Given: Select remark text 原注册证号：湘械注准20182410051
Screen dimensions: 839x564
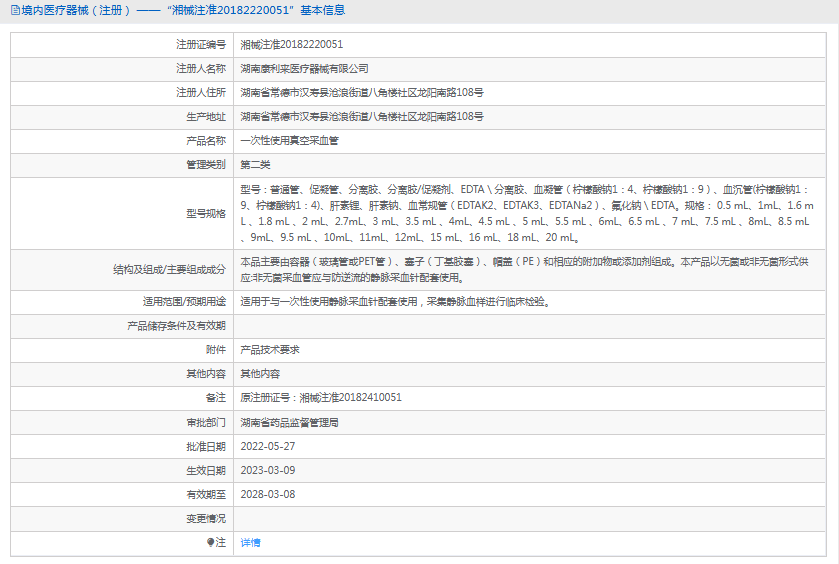Looking at the screenshot, I should (321, 398).
